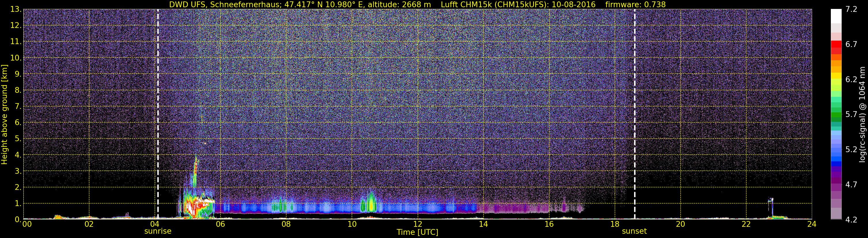Click the white top segment of the colorbar

click(x=836, y=16)
